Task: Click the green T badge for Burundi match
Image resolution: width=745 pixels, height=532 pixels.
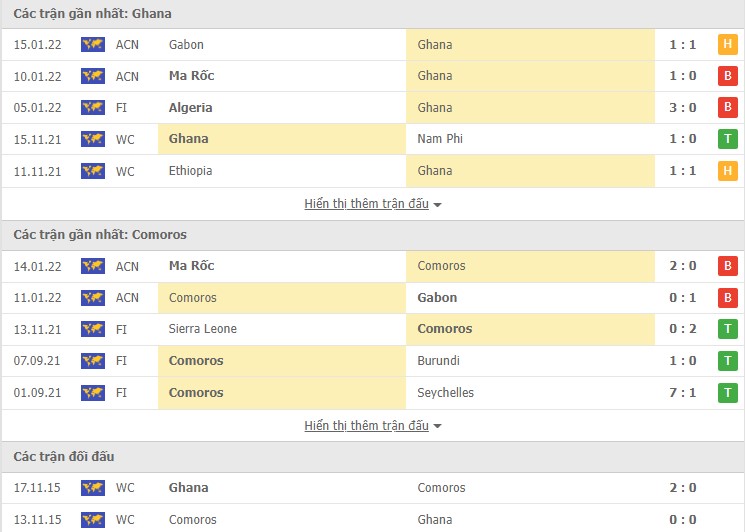Action: click(x=727, y=361)
